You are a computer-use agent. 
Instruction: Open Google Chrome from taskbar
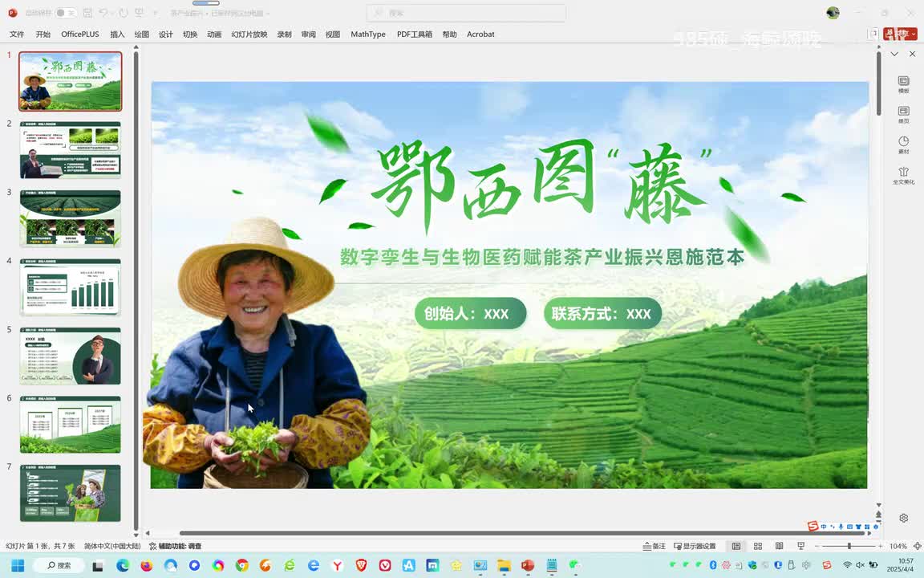tap(241, 565)
